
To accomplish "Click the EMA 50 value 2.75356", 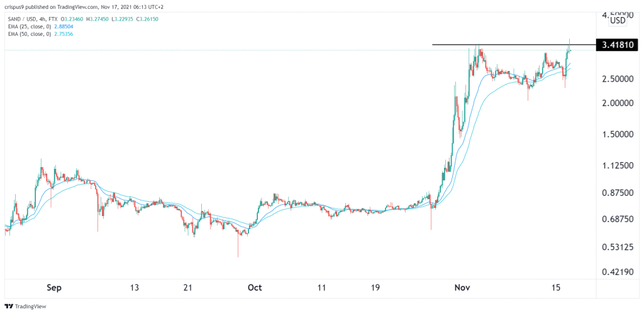I will (65, 34).
